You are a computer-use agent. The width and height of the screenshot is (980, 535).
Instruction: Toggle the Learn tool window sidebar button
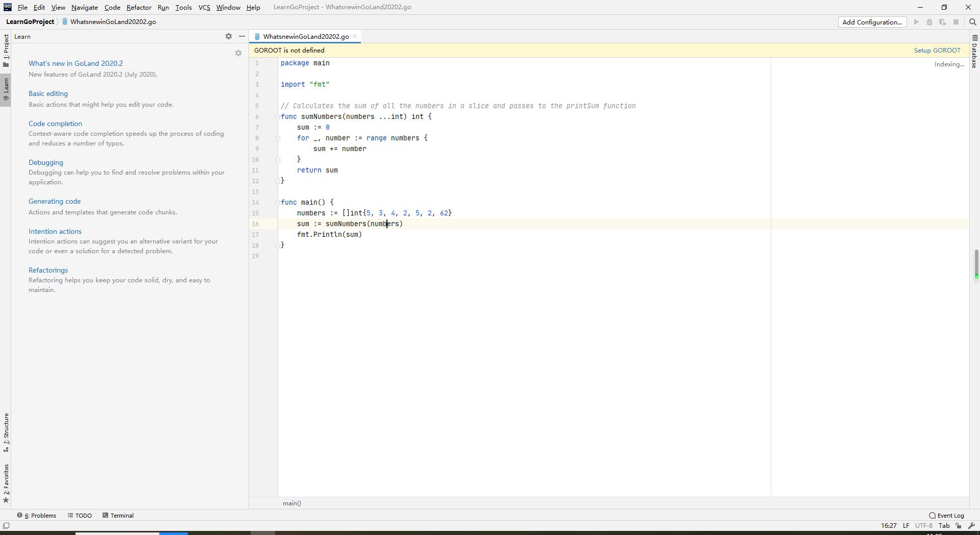click(x=6, y=89)
